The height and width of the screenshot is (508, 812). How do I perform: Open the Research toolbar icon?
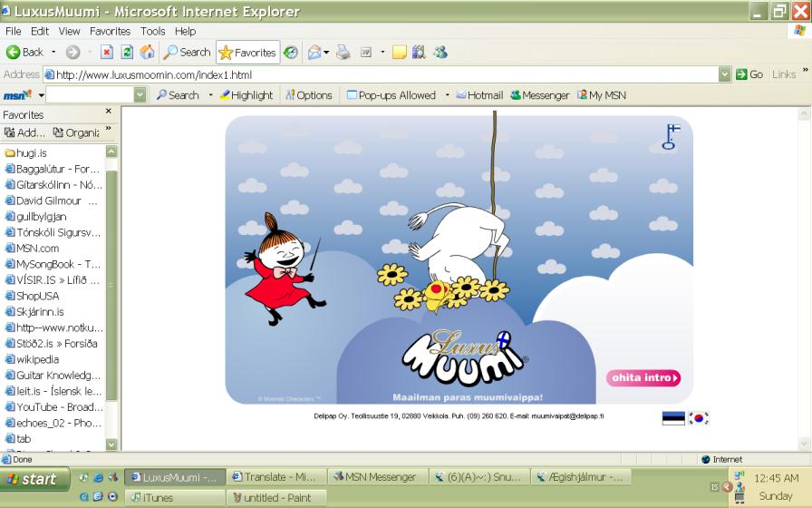tap(419, 53)
